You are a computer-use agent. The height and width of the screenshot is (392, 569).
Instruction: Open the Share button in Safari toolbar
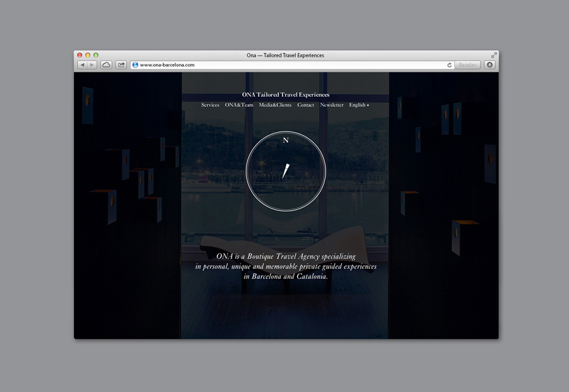click(121, 65)
